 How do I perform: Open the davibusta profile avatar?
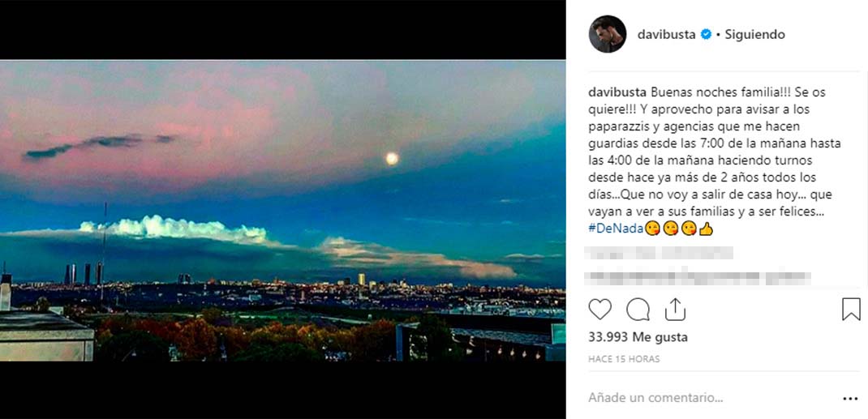(x=608, y=34)
